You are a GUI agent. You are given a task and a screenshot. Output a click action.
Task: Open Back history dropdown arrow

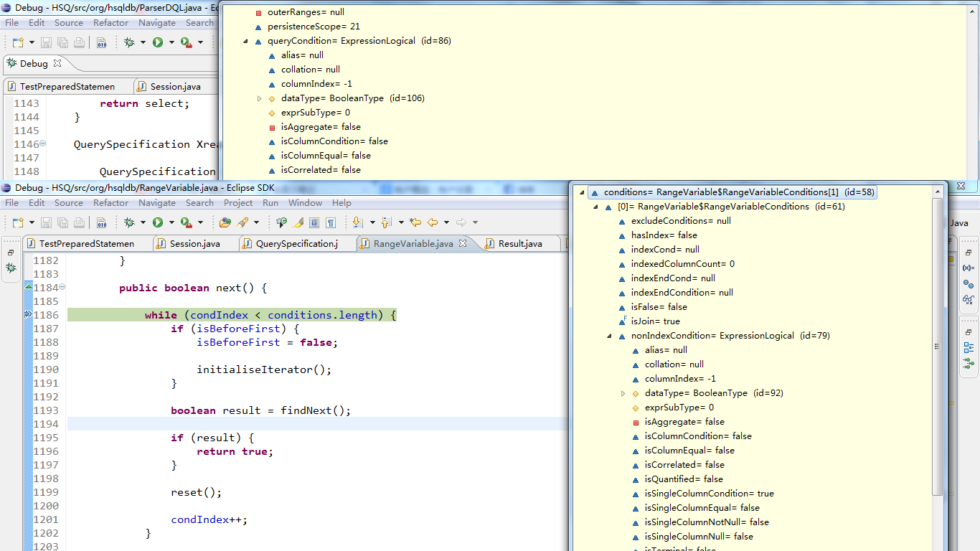coord(446,222)
